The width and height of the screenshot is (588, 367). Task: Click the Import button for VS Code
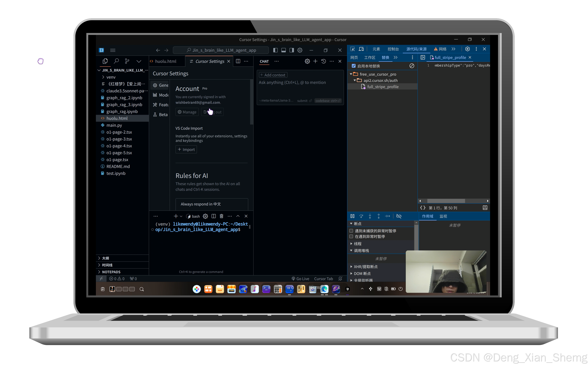tap(186, 150)
